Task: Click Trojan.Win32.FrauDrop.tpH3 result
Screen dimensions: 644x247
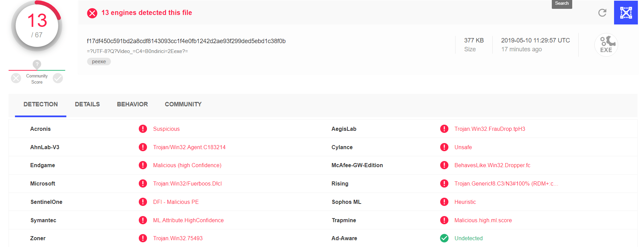Action: click(490, 129)
